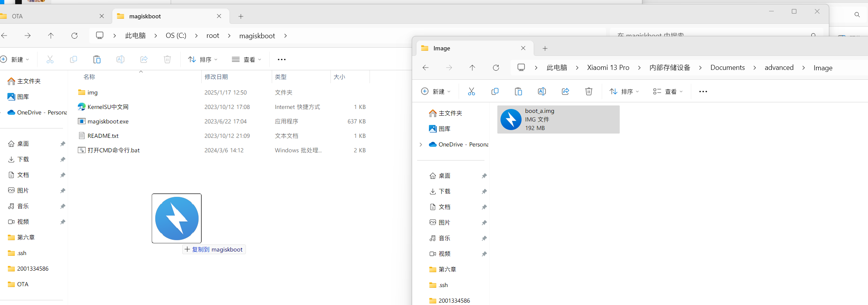
Task: Click chevron after Documents in Image address bar
Action: (755, 68)
